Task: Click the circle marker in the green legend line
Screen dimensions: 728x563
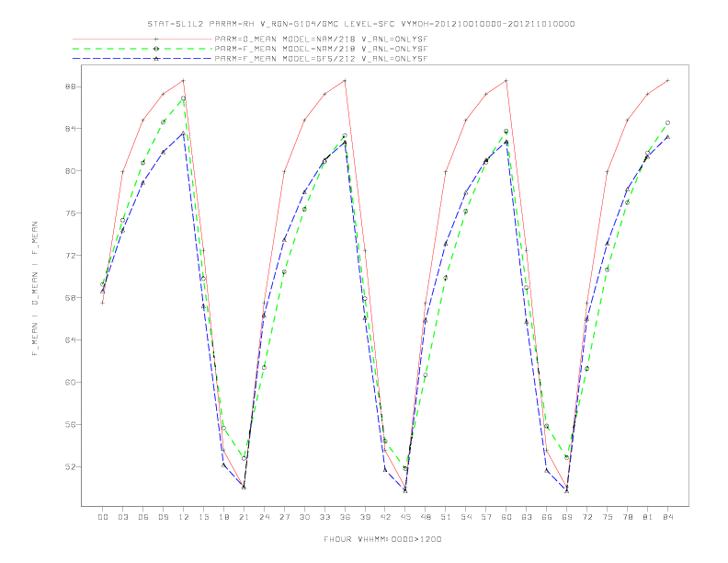Action: click(x=156, y=49)
